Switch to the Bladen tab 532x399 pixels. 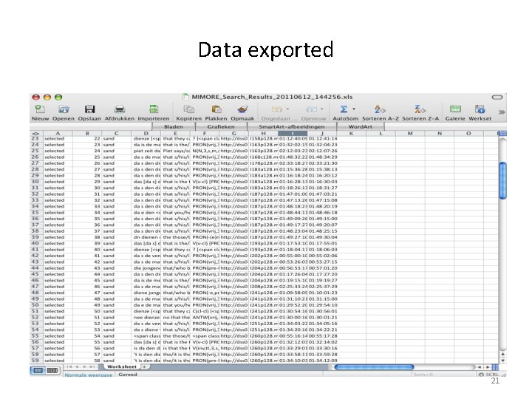[x=174, y=127]
